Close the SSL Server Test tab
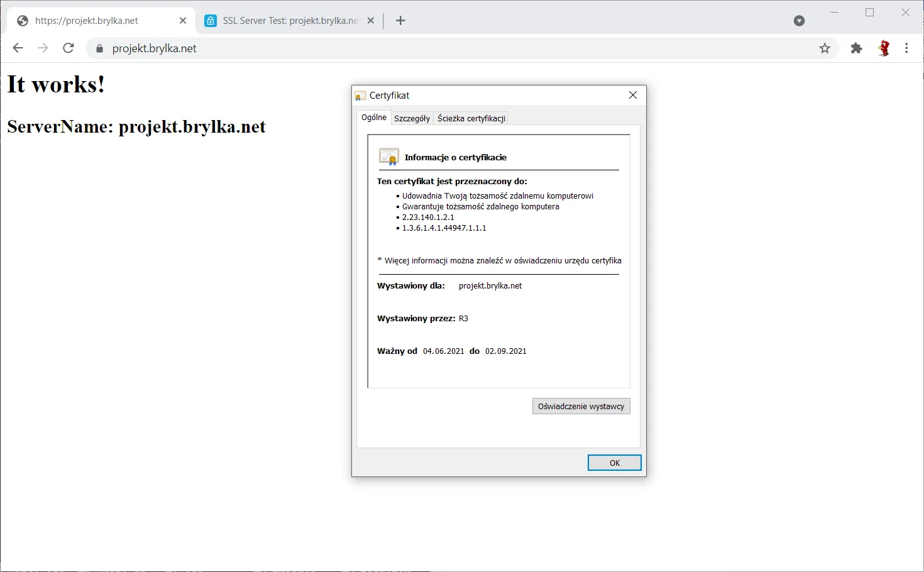The width and height of the screenshot is (924, 572). [x=371, y=21]
